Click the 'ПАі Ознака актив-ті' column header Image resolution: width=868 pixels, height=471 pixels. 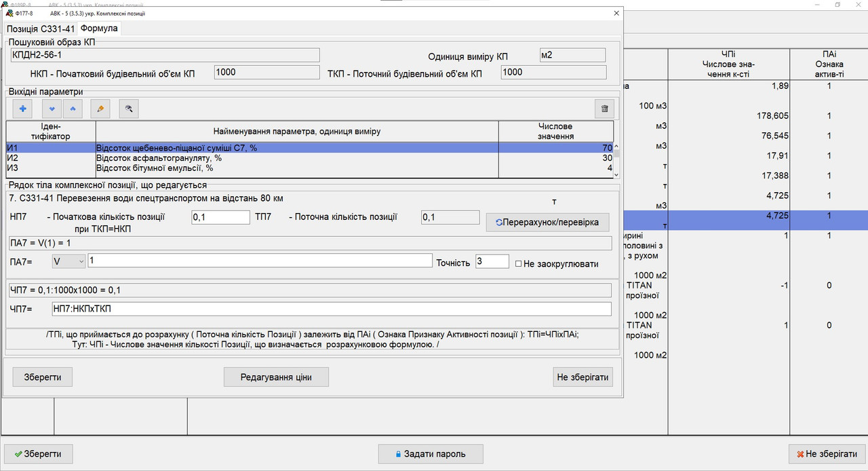coord(829,64)
